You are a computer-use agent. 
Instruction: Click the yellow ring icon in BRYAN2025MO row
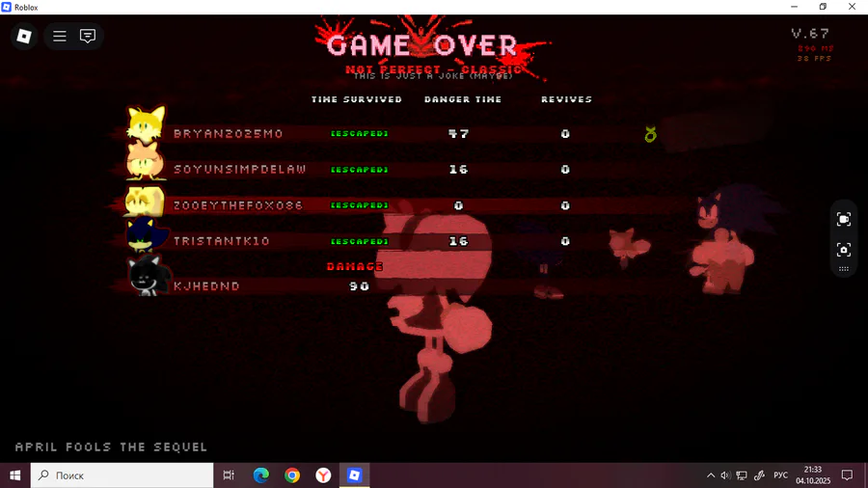click(x=650, y=134)
